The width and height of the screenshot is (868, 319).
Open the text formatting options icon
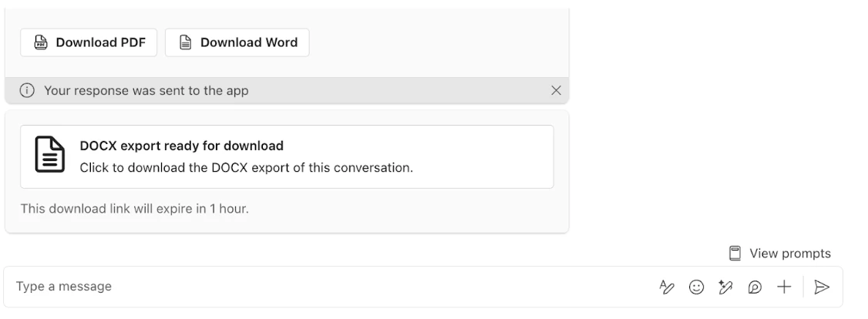tap(667, 287)
